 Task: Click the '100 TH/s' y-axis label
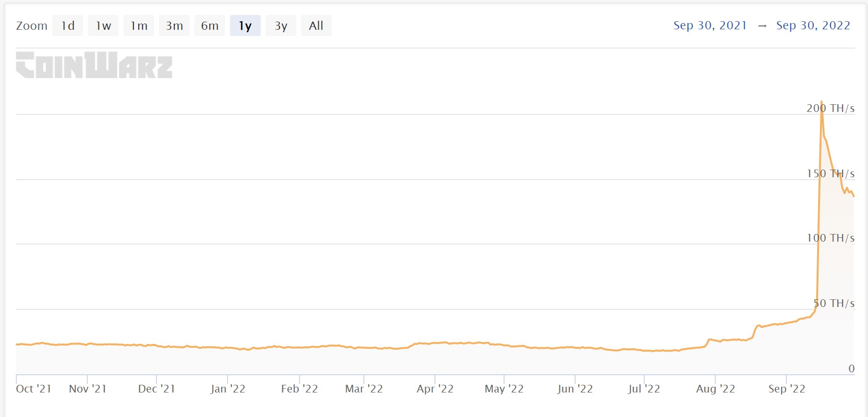(831, 238)
